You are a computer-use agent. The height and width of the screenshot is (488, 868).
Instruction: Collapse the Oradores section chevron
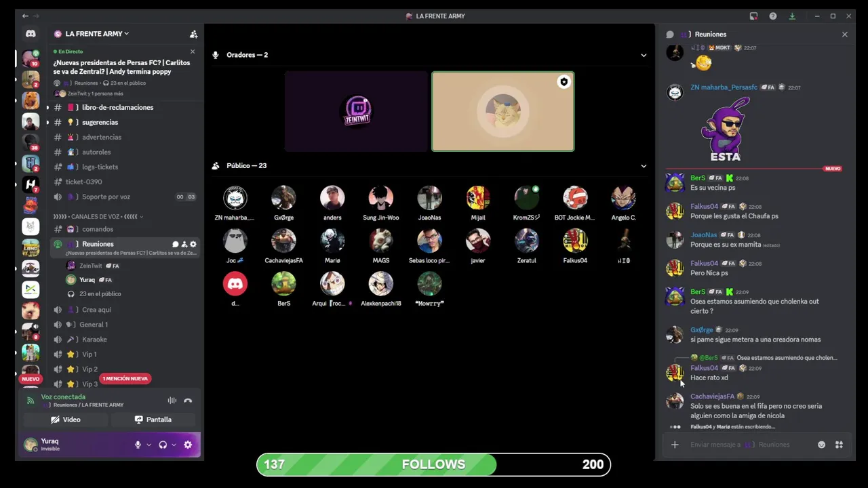[x=644, y=55]
